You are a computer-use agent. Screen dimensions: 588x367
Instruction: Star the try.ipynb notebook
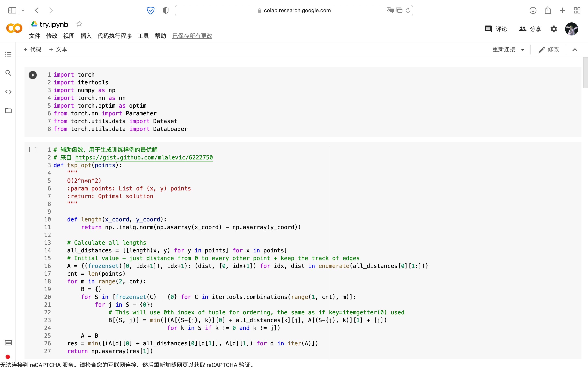click(79, 24)
